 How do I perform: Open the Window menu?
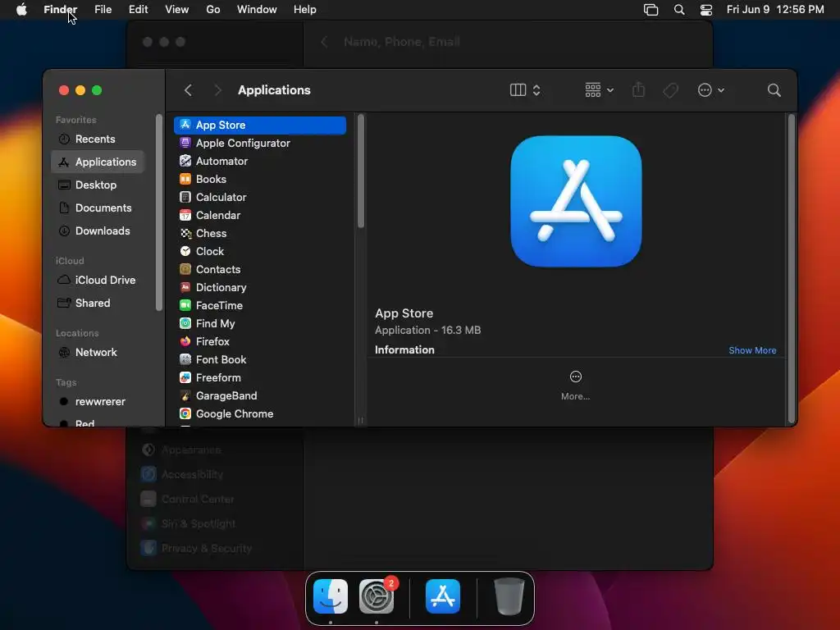click(x=257, y=10)
